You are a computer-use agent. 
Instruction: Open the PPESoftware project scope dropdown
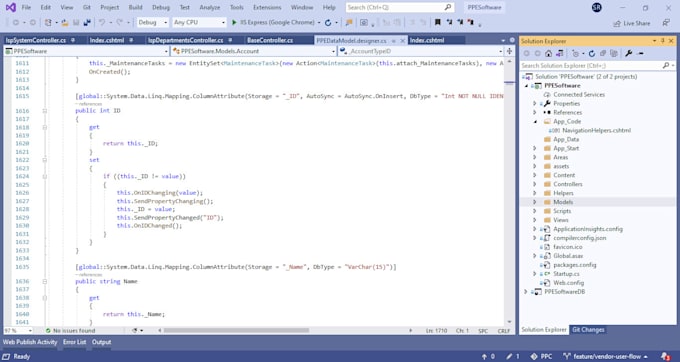(x=86, y=51)
